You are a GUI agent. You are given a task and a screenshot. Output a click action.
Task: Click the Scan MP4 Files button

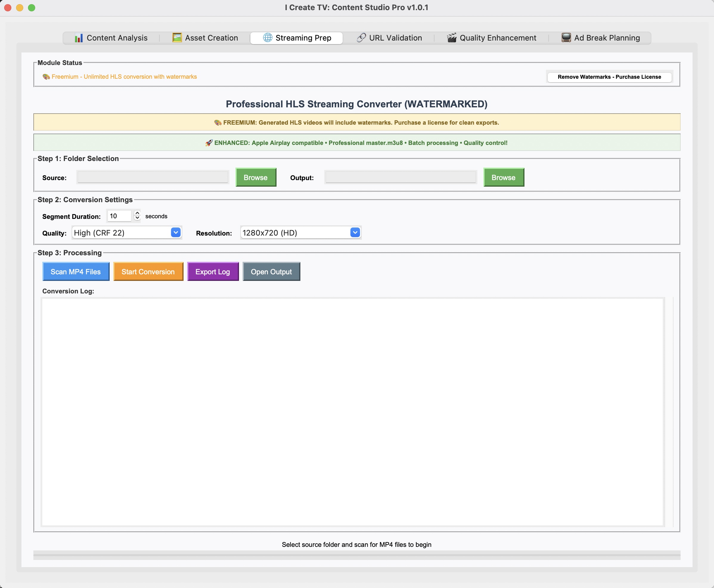point(76,272)
